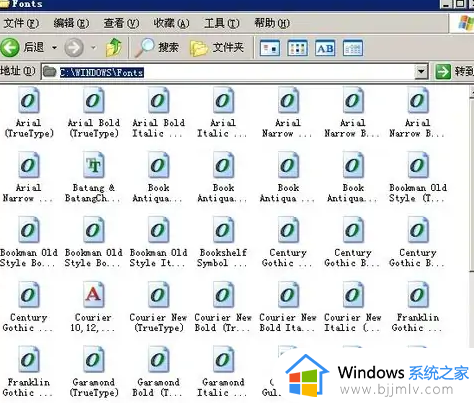
Task: Select the Garamond (TrueType) font
Action: 94,371
